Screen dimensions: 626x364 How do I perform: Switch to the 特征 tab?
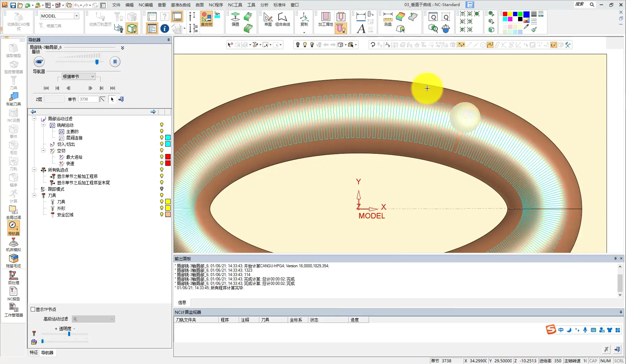click(34, 353)
